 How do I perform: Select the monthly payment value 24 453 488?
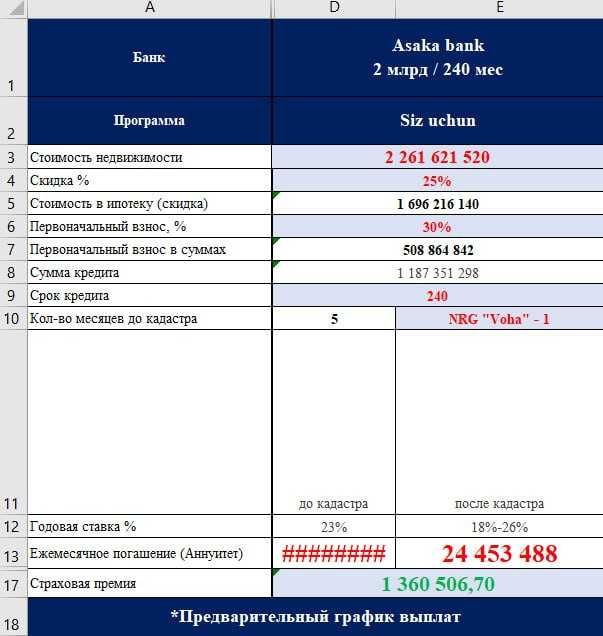click(499, 554)
